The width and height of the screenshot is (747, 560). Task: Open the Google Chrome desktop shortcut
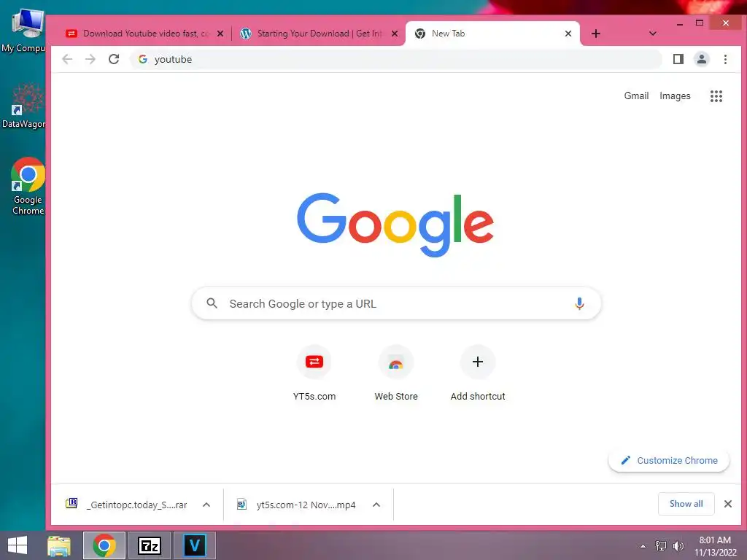pos(28,187)
